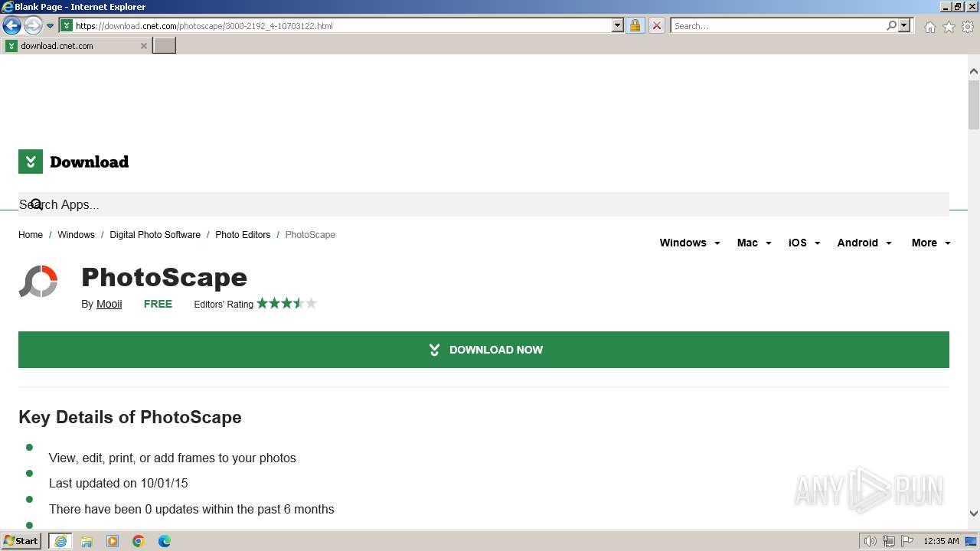
Task: Click the Search Apps input field
Action: click(x=484, y=204)
